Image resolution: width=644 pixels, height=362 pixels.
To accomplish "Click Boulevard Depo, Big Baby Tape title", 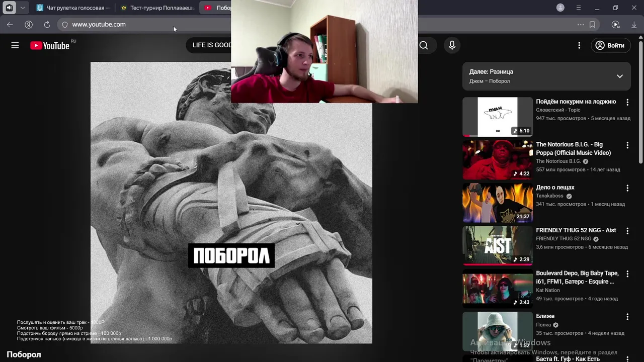I will coord(577,277).
